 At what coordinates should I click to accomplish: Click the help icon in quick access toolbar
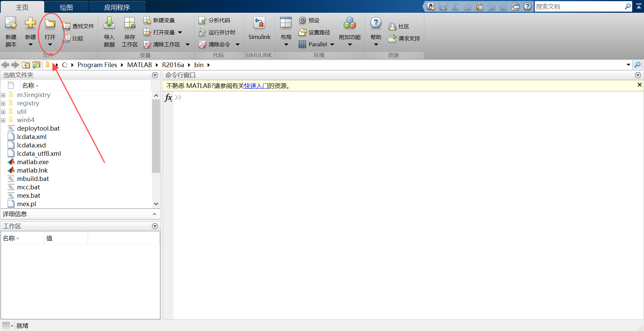point(528,6)
